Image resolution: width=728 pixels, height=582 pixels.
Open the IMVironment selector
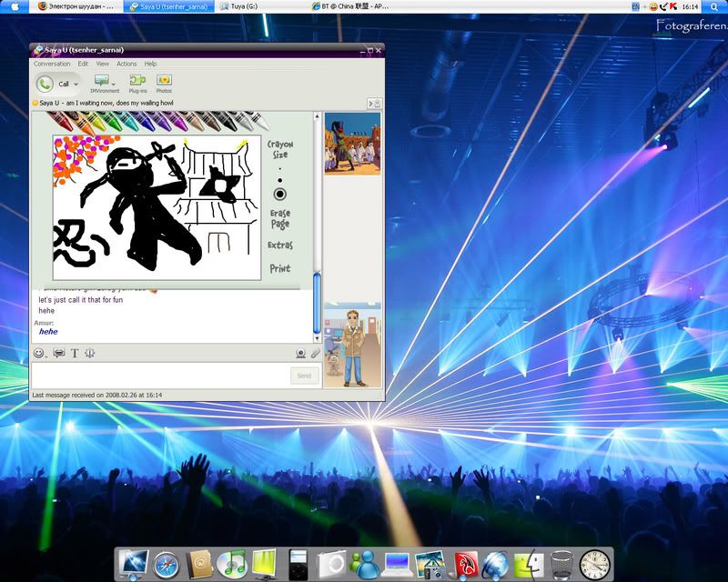[104, 84]
